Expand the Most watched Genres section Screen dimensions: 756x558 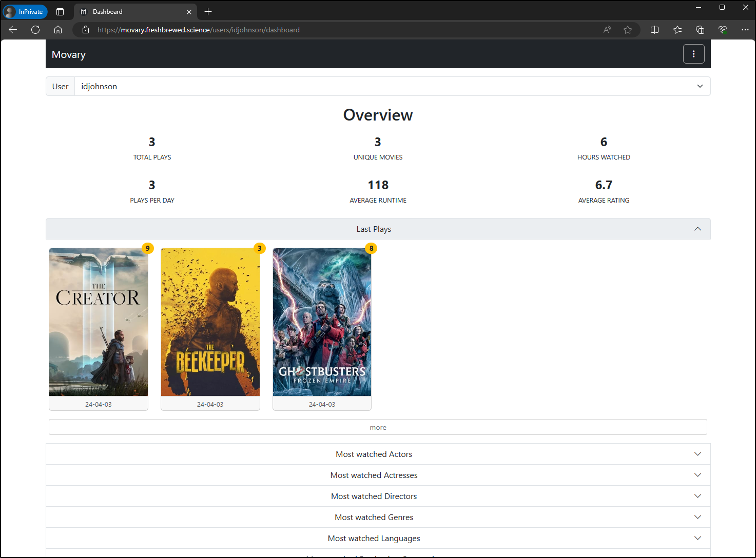click(378, 517)
